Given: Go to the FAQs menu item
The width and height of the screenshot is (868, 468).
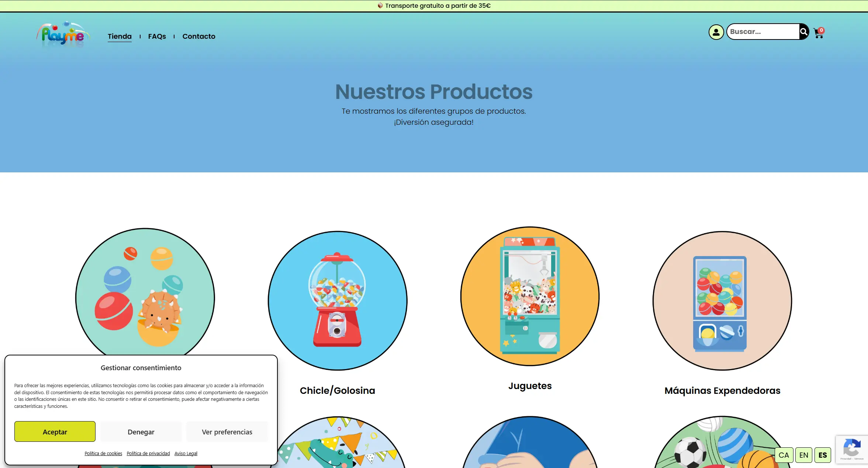Looking at the screenshot, I should click(x=157, y=36).
